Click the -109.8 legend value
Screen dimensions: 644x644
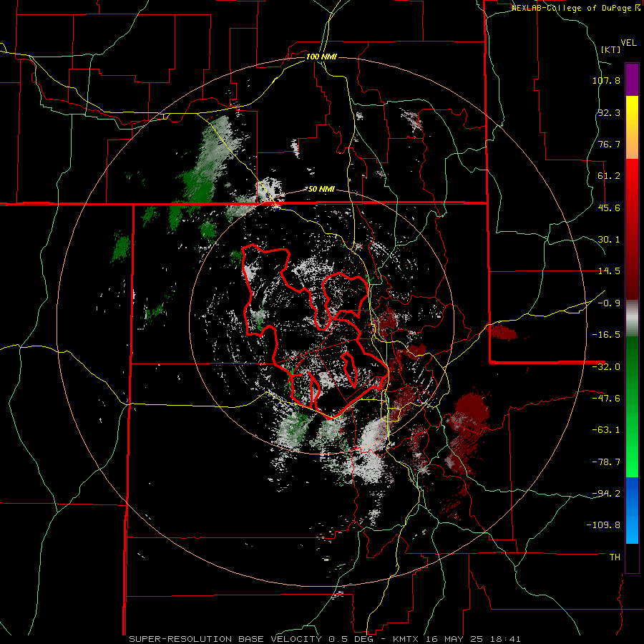click(603, 525)
